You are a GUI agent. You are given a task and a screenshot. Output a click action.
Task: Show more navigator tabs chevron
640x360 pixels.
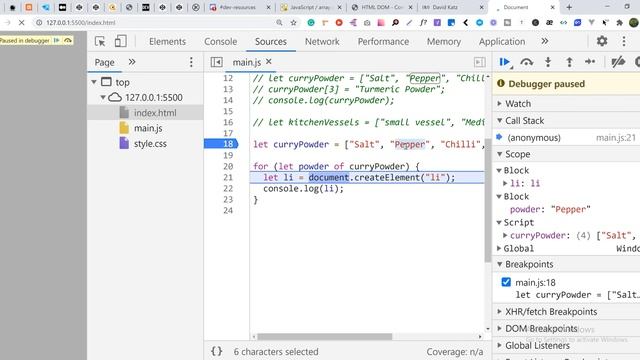coord(131,62)
